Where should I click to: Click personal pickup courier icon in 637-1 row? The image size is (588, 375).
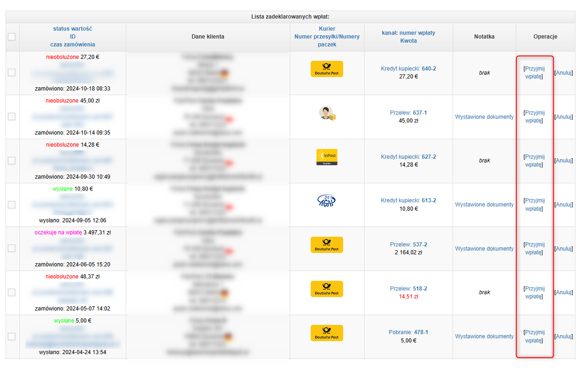(x=327, y=113)
